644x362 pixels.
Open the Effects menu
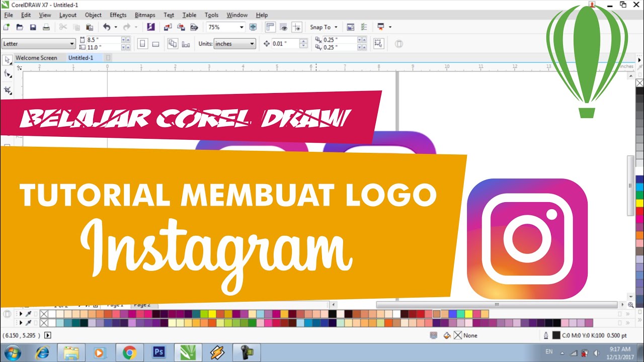pos(118,15)
